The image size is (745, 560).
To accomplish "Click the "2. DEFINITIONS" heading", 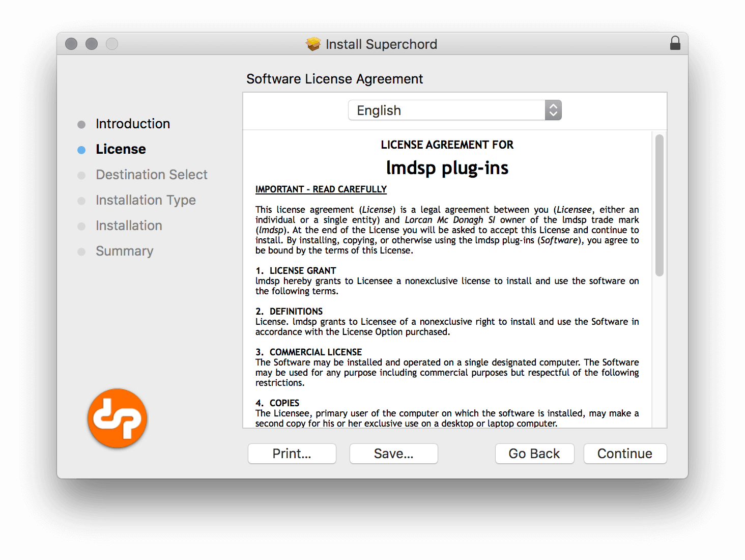I will pos(289,311).
